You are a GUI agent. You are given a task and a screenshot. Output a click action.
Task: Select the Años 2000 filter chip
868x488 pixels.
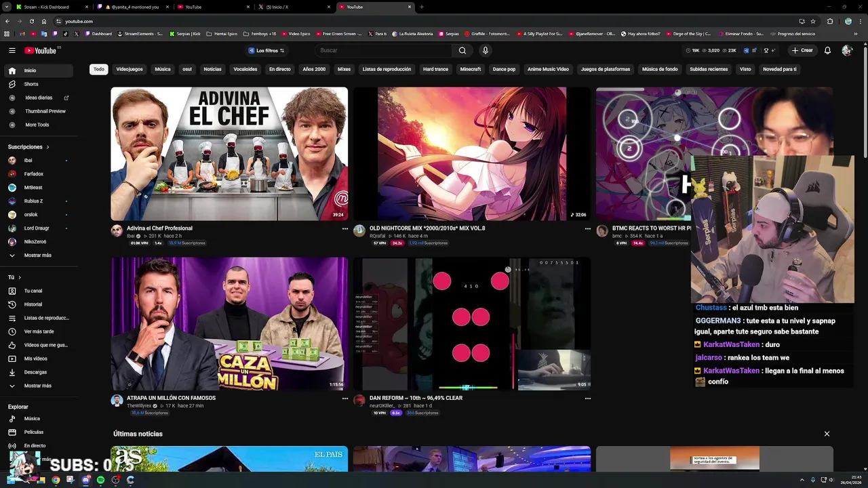click(x=314, y=69)
